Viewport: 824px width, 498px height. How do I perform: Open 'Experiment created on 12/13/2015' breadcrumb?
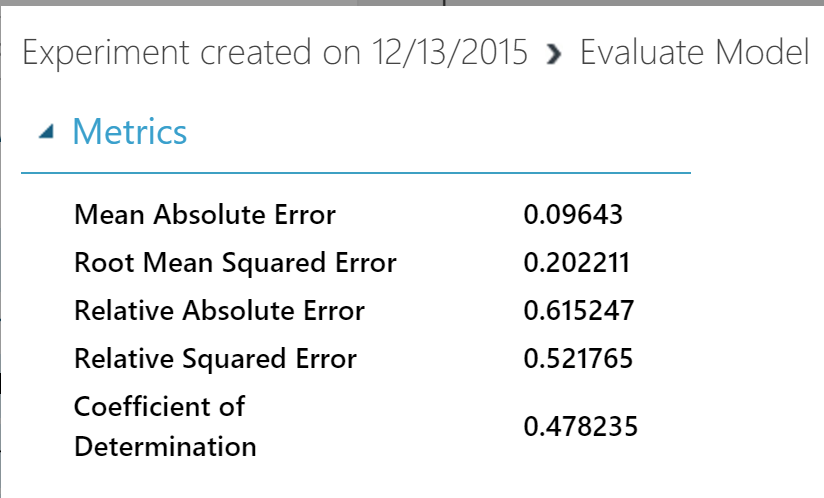275,54
